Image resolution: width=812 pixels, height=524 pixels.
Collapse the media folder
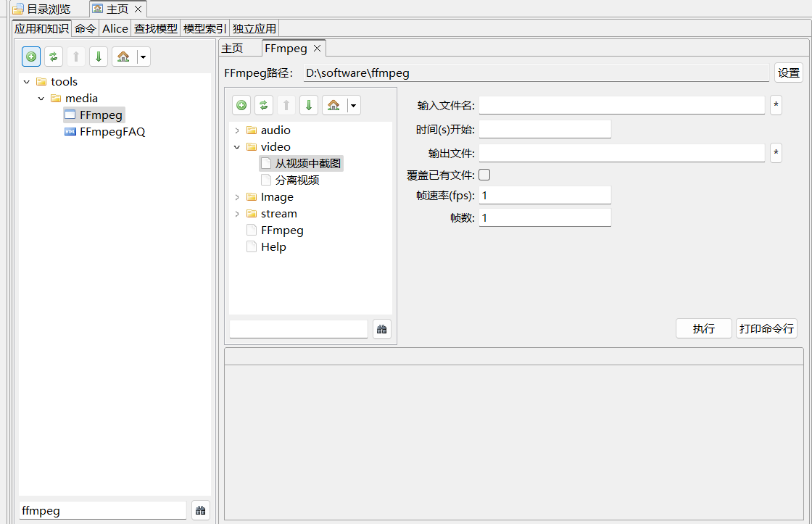pos(41,99)
